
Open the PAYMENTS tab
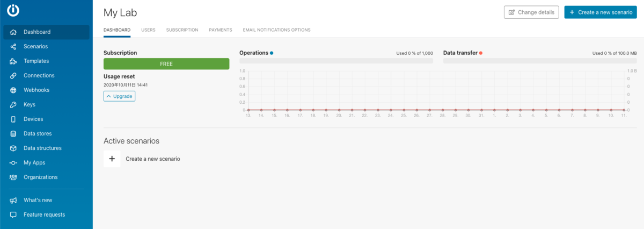pos(221,30)
